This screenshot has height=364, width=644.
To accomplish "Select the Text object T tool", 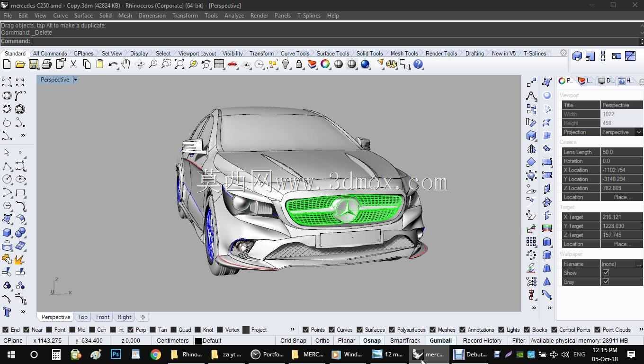I will coord(7,312).
